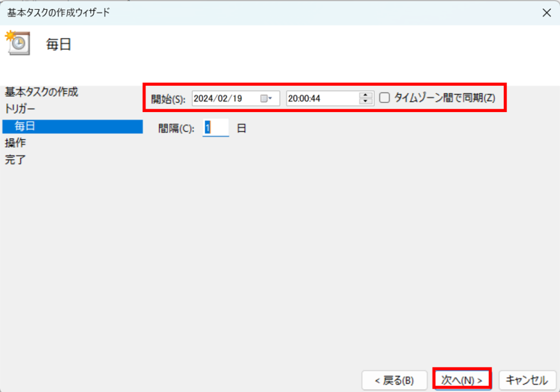560x392 pixels.
Task: Jump to 操作 step in sidebar
Action: (15, 143)
